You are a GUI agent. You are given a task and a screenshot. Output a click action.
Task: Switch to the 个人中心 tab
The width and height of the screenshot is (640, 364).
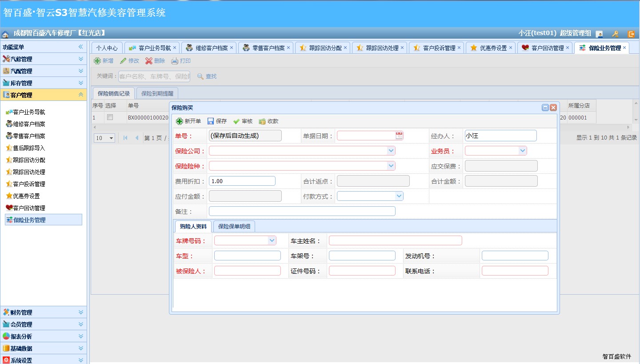point(107,48)
